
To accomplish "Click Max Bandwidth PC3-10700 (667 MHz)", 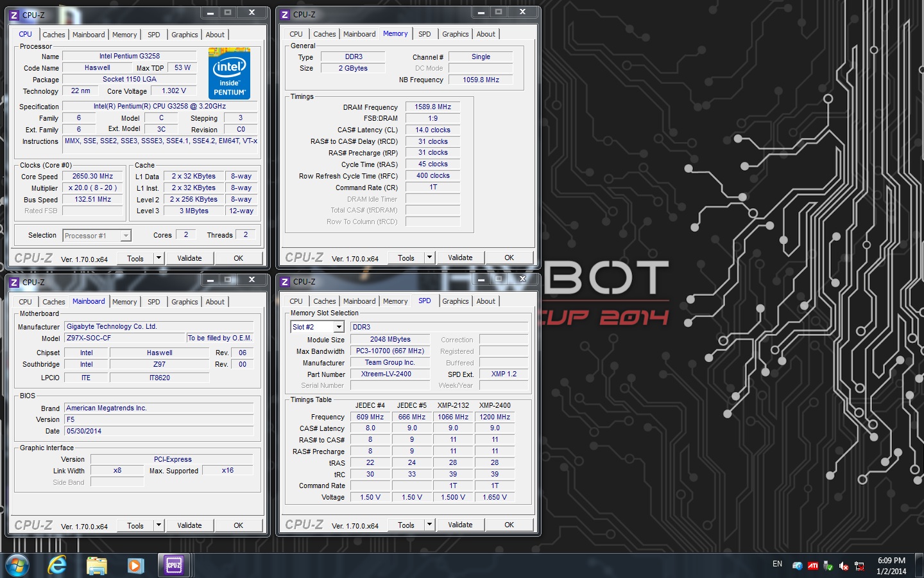I will click(389, 351).
